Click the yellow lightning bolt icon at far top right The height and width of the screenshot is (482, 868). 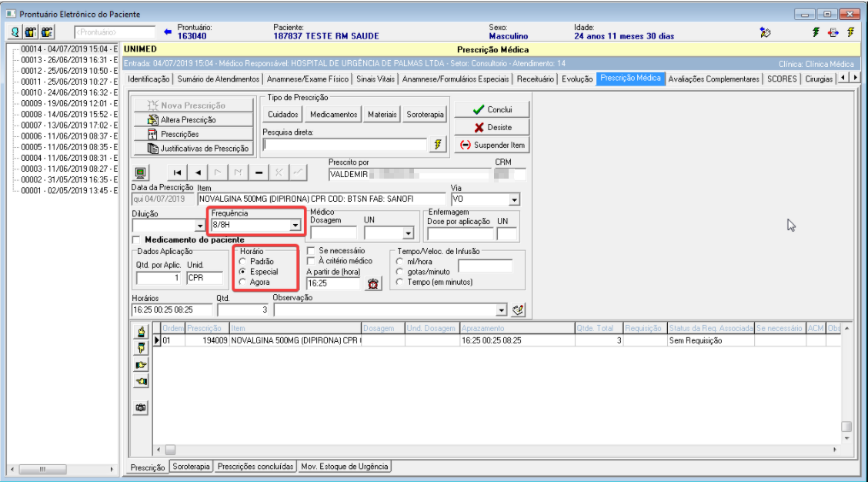pyautogui.click(x=851, y=32)
